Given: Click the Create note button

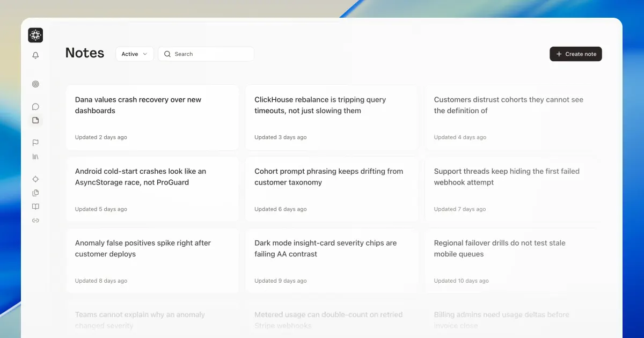Looking at the screenshot, I should pyautogui.click(x=576, y=54).
